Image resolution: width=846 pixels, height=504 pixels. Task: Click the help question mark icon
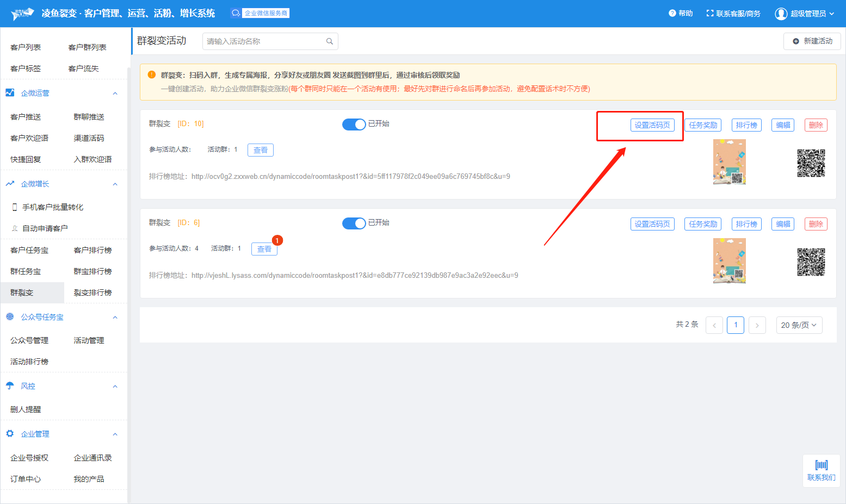(x=672, y=13)
